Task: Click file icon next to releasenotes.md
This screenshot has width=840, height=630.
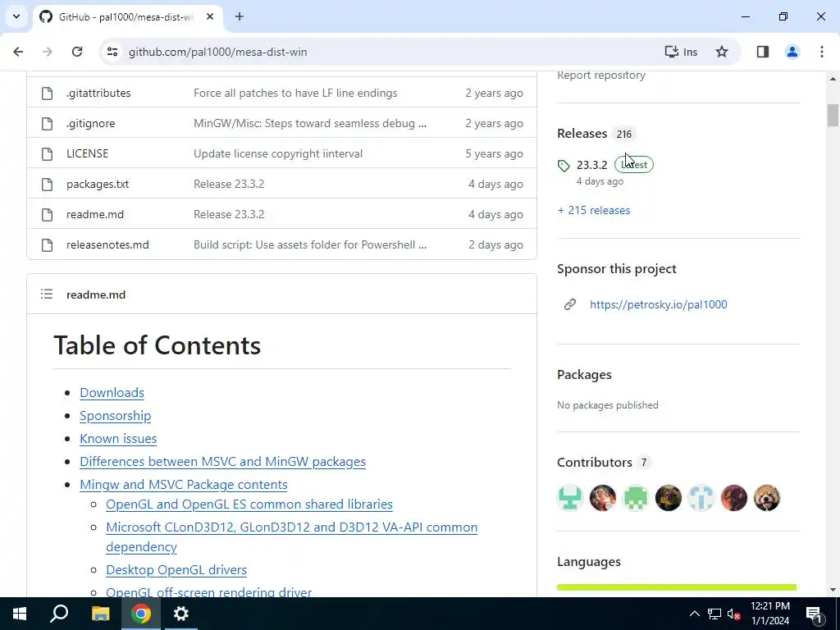Action: [47, 245]
